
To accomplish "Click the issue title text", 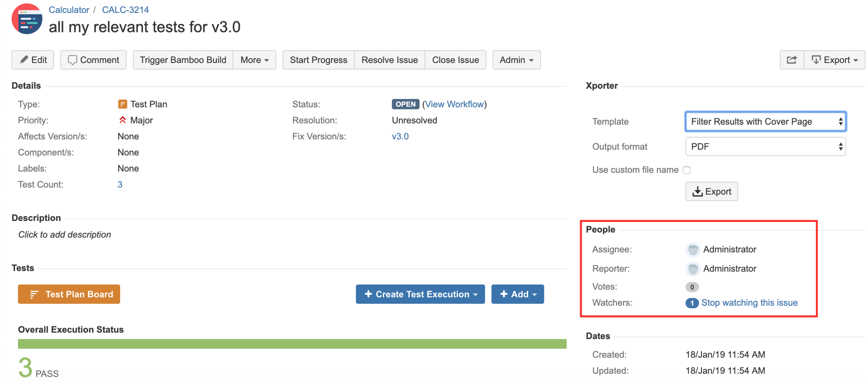I will click(x=144, y=27).
